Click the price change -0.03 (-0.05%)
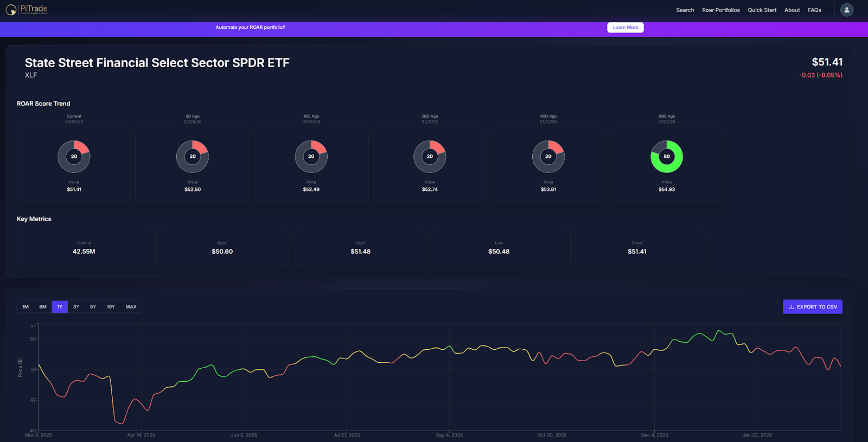 point(821,75)
